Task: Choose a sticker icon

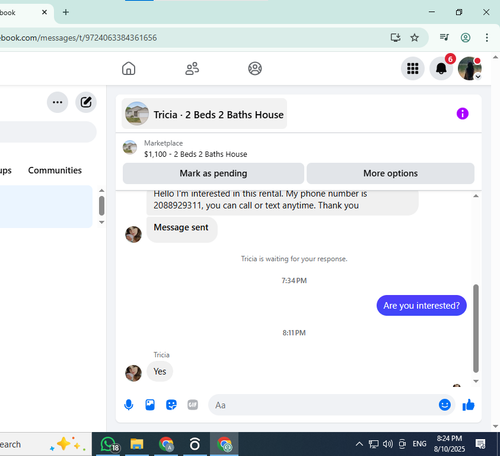Action: point(171,405)
